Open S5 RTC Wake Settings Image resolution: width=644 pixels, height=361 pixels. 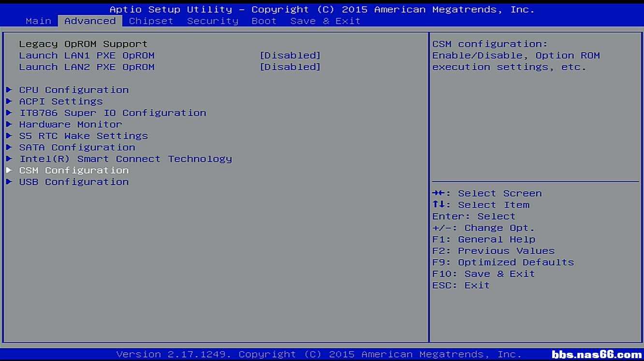pos(83,136)
